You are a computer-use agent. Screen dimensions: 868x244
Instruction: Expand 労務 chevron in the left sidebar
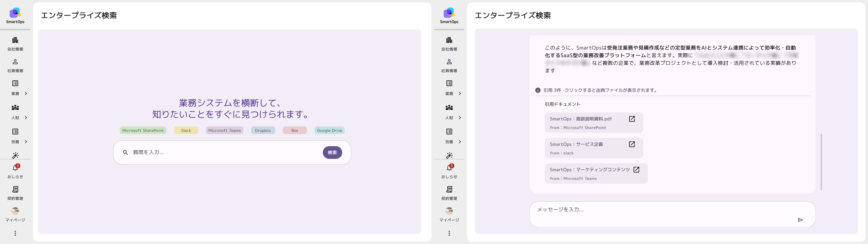pos(26,142)
